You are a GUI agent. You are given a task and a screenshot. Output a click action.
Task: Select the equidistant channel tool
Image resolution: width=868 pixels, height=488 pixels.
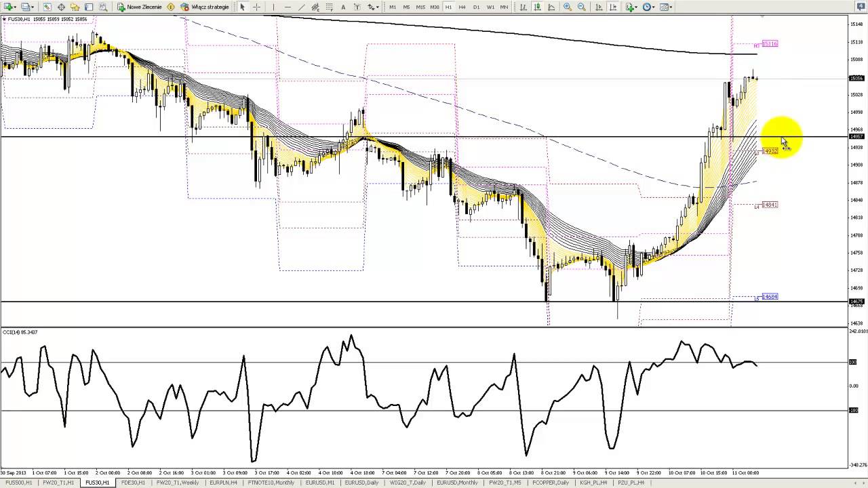[x=315, y=7]
